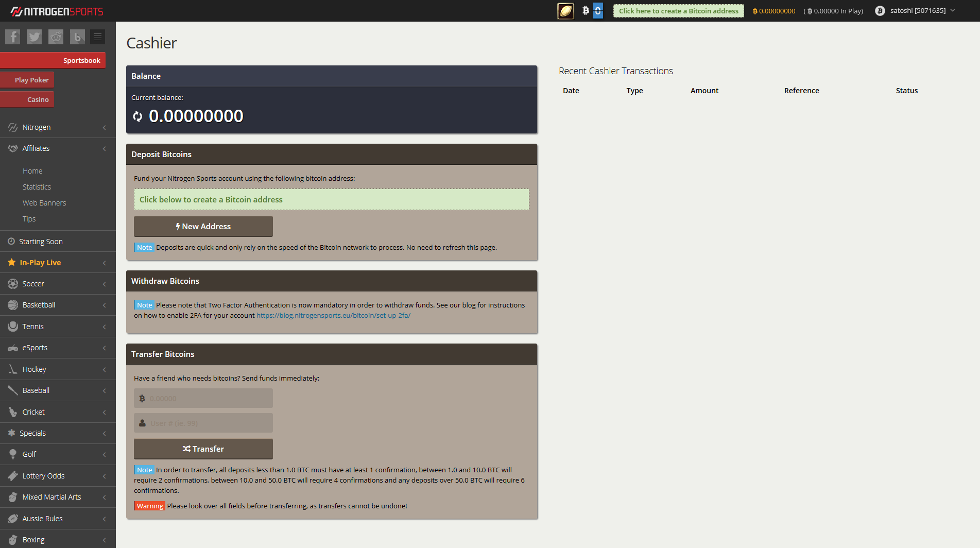
Task: Expand the Tennis chevron
Action: (x=105, y=327)
